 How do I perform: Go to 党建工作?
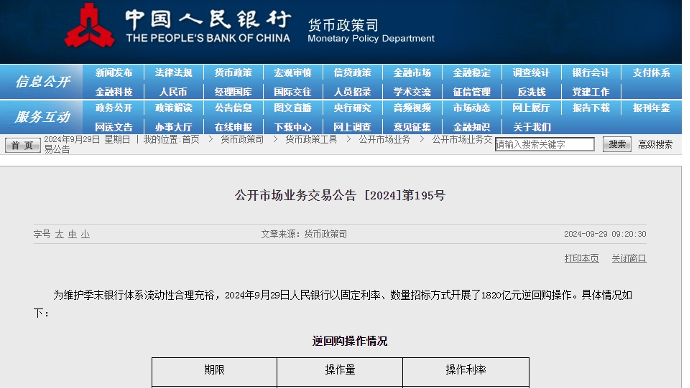[x=591, y=92]
